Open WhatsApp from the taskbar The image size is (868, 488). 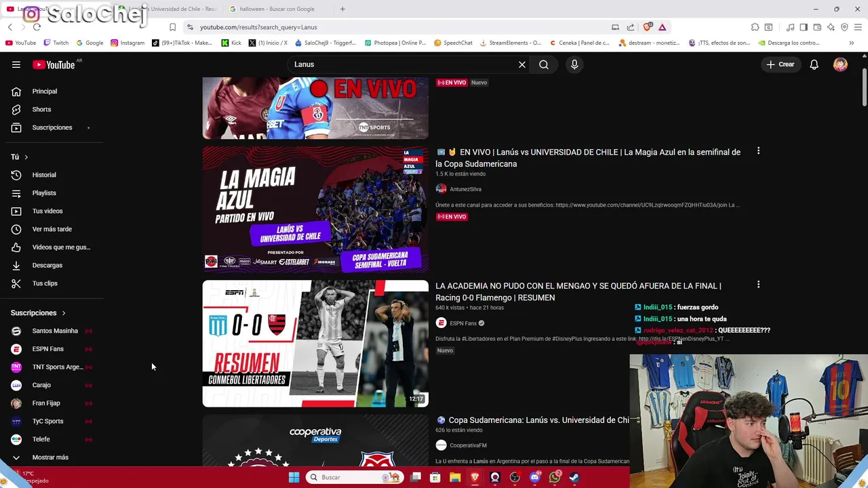[555, 477]
